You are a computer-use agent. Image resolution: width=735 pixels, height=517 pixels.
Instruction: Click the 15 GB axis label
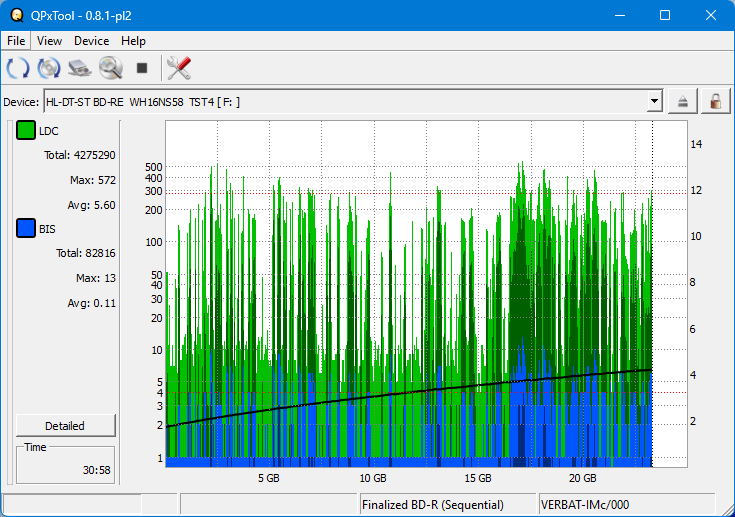tap(478, 478)
